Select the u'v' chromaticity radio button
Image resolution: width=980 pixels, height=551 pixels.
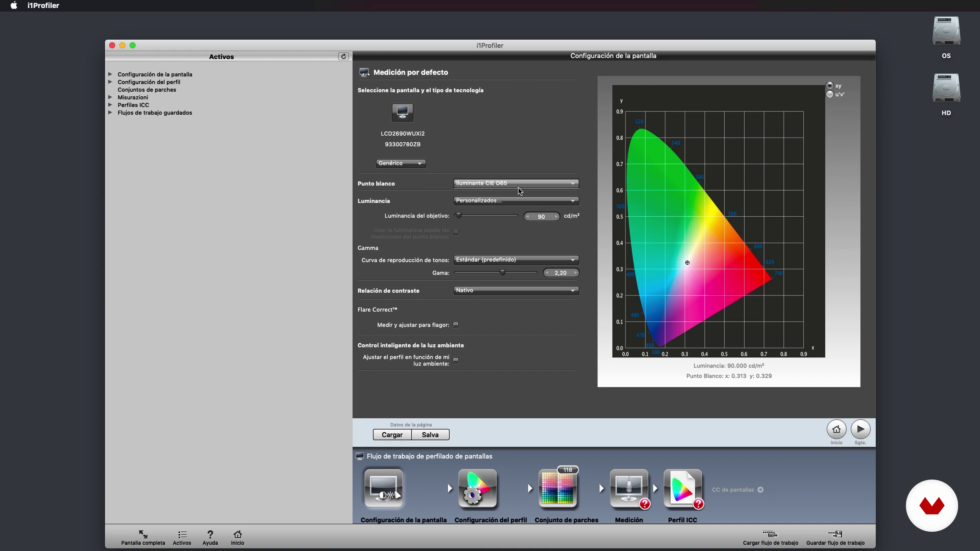[830, 94]
